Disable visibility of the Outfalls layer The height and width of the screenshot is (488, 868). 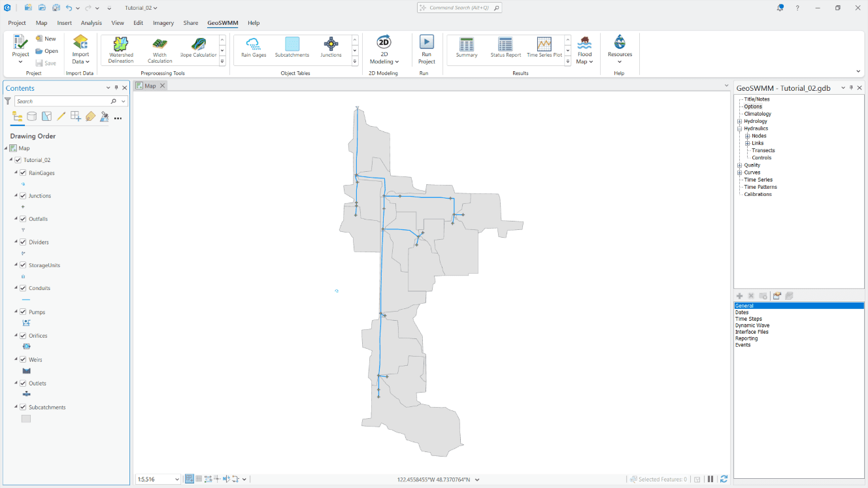[x=24, y=218]
